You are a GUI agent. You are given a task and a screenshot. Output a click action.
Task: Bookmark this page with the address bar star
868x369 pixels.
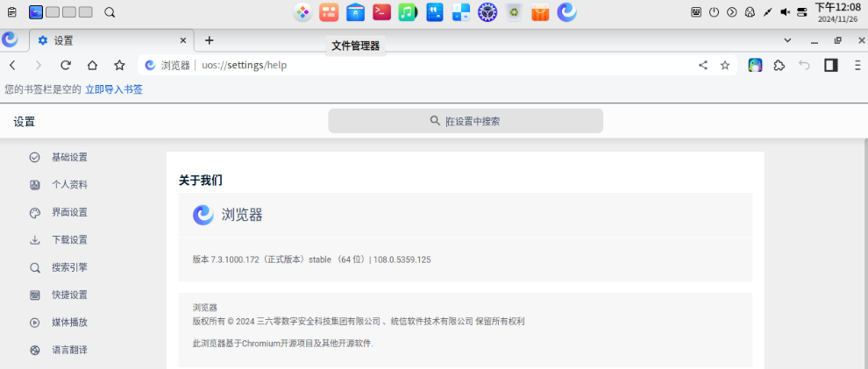point(725,65)
